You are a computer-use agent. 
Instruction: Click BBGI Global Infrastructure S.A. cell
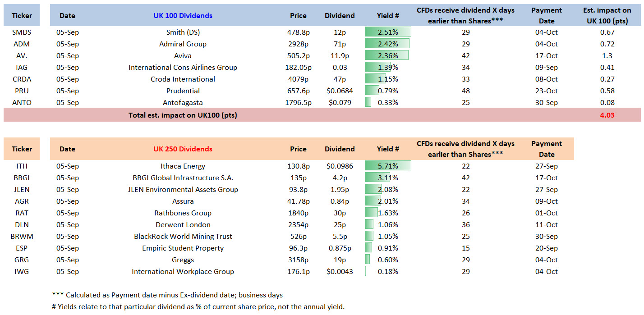(183, 178)
